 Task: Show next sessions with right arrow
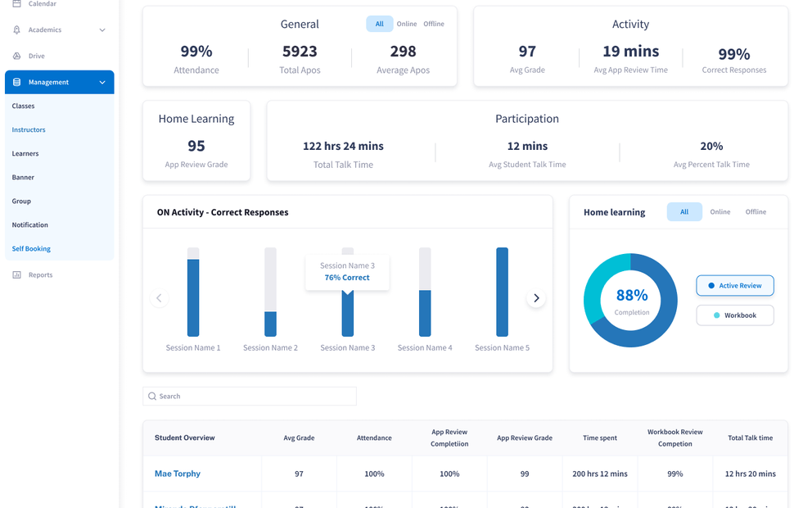pyautogui.click(x=536, y=298)
